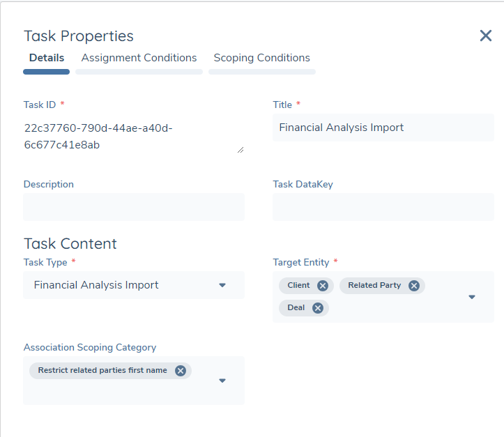This screenshot has width=504, height=437.
Task: Remove the Deal chip from Target Entity
Action: click(317, 308)
